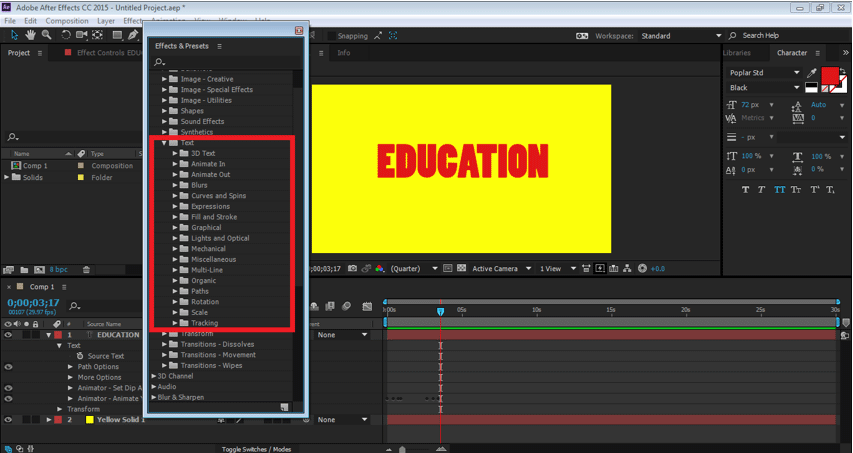853x453 pixels.
Task: Click the red fill color swatch
Action: (x=830, y=76)
